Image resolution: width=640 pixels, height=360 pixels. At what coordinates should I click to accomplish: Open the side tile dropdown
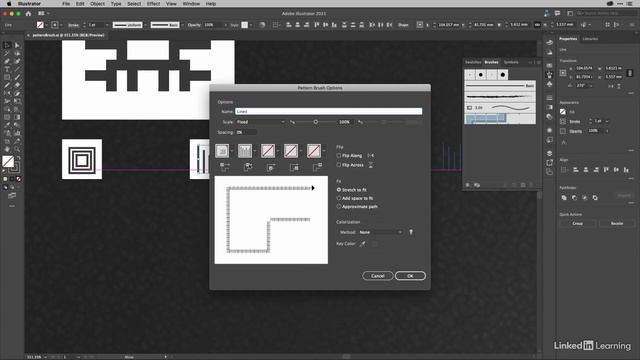point(255,151)
